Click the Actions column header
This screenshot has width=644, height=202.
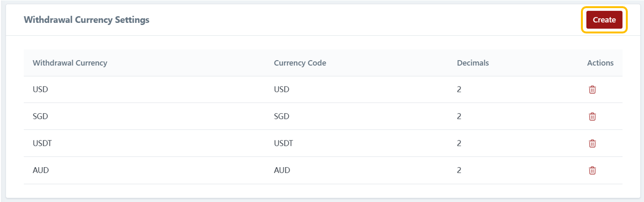pyautogui.click(x=600, y=63)
